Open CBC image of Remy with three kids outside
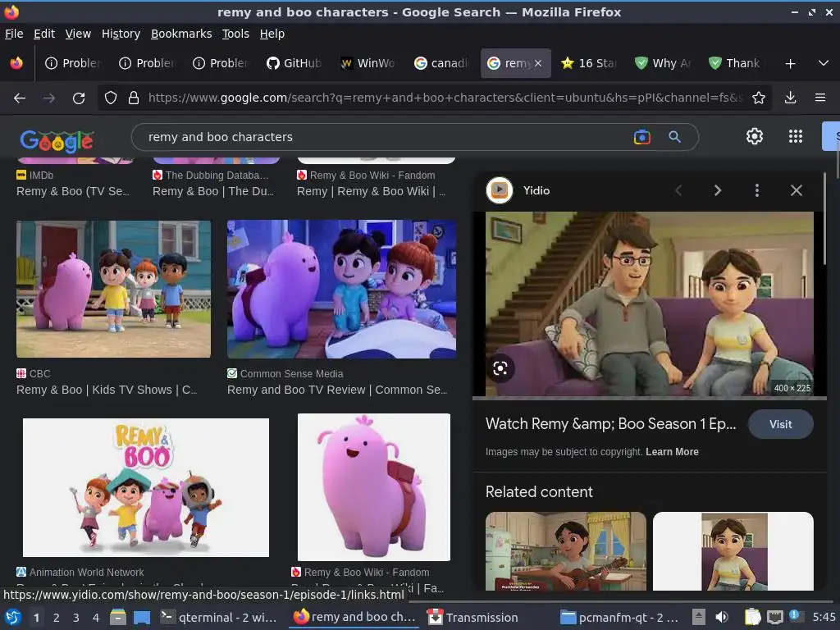The image size is (840, 630). click(113, 289)
